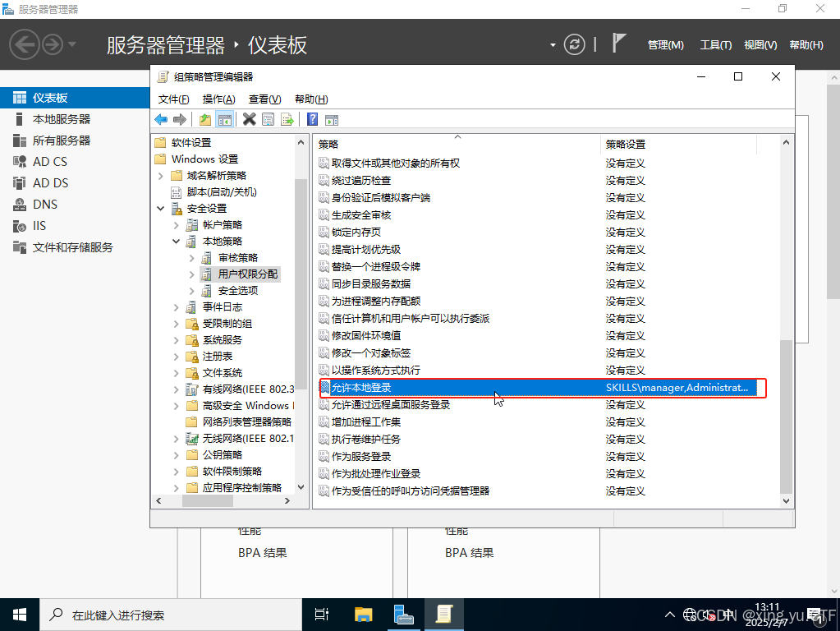Click Server Manager refresh icon
Image resolution: width=840 pixels, height=631 pixels.
575,44
